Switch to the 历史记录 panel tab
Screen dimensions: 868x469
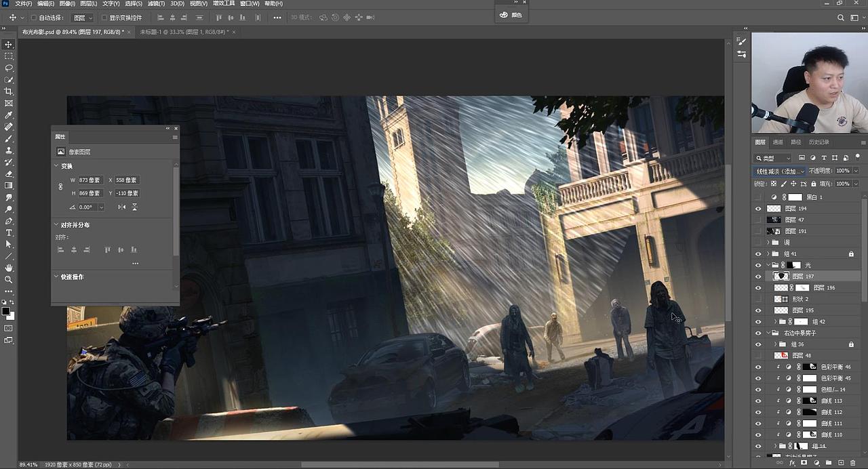pyautogui.click(x=818, y=142)
